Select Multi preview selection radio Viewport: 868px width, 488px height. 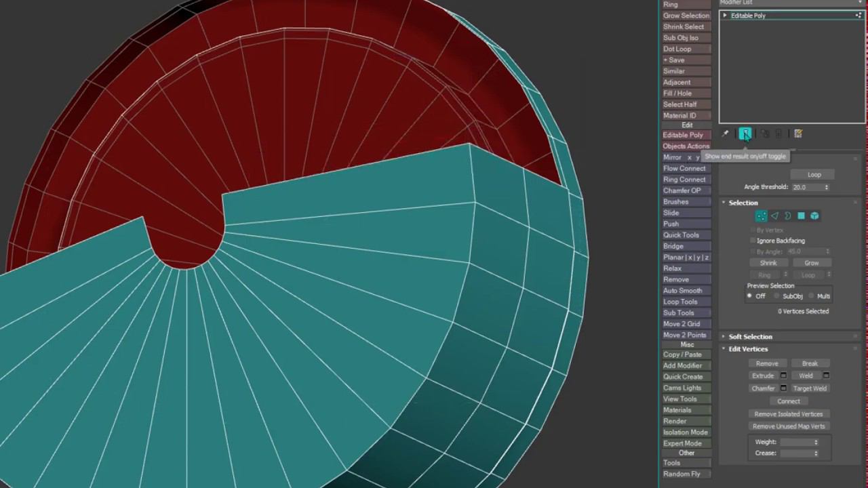tap(811, 296)
